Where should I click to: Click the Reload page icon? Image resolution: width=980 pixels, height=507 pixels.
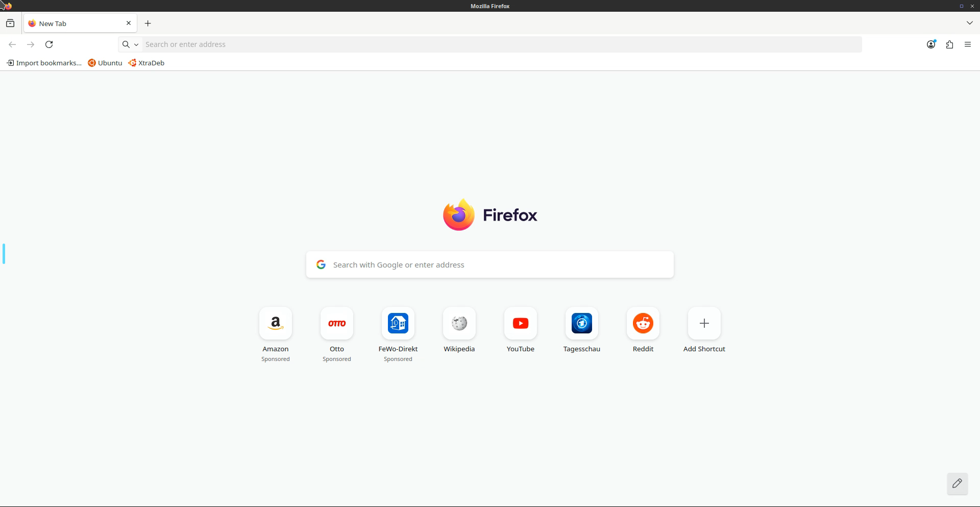point(49,44)
